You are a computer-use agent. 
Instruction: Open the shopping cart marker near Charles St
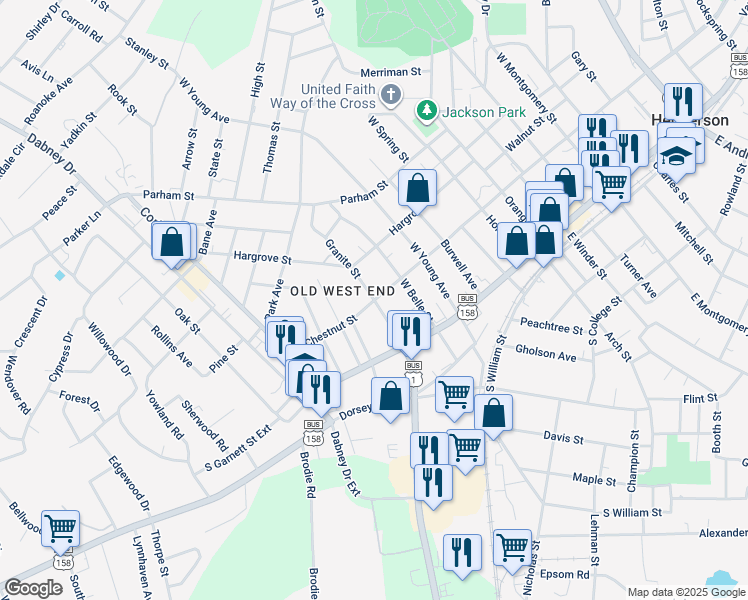point(611,183)
